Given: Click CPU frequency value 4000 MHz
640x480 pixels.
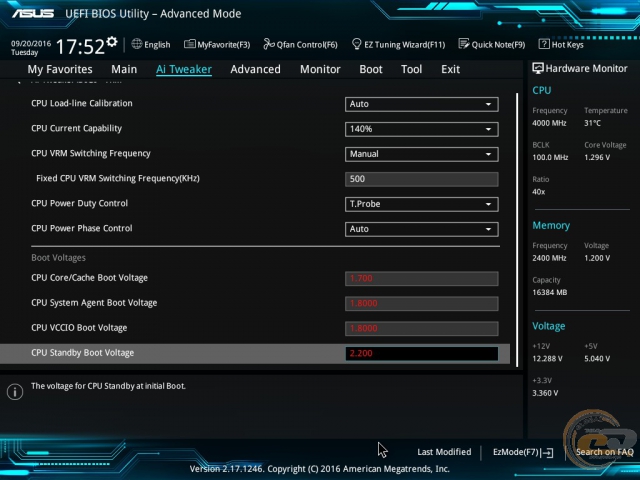Looking at the screenshot, I should coord(549,123).
